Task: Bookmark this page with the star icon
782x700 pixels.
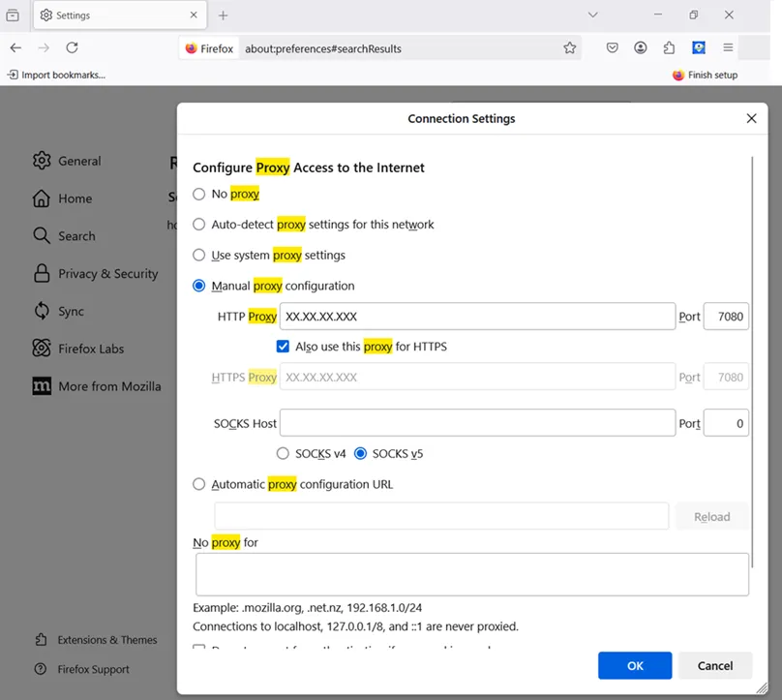Action: [x=569, y=47]
